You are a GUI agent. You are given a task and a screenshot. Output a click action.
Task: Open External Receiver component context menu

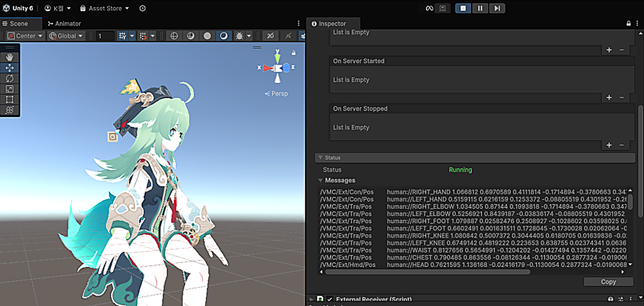(x=630, y=299)
